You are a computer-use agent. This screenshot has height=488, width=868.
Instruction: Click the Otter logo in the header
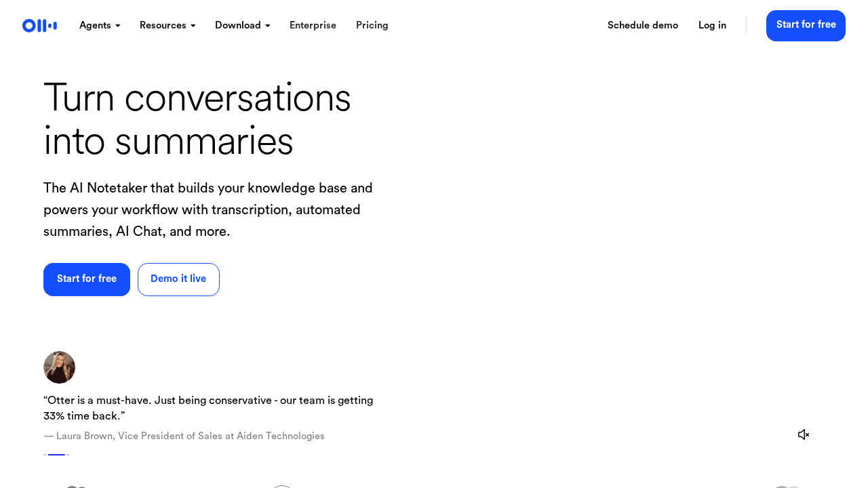(x=39, y=26)
